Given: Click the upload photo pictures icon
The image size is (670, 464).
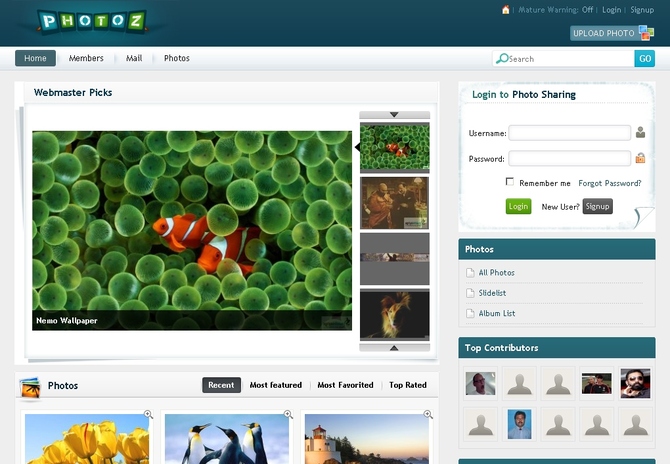Looking at the screenshot, I should [x=646, y=33].
